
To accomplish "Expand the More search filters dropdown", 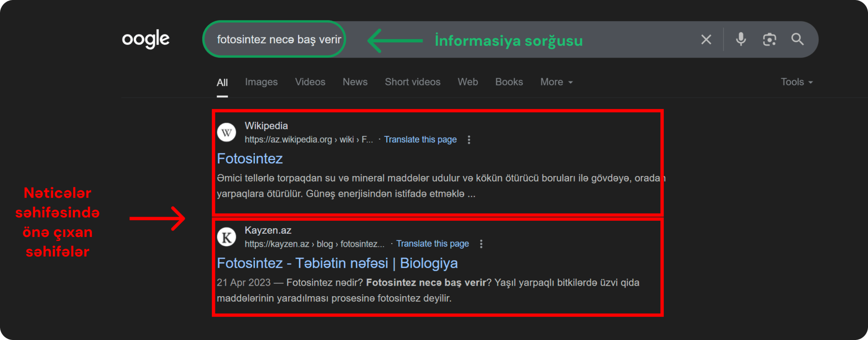I will [556, 82].
